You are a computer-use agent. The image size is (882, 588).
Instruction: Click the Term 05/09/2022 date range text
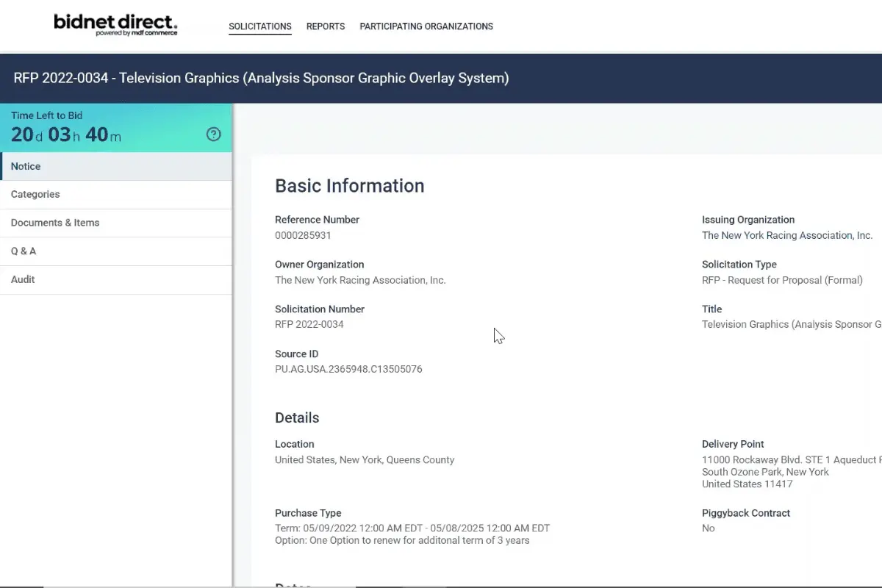coord(412,528)
